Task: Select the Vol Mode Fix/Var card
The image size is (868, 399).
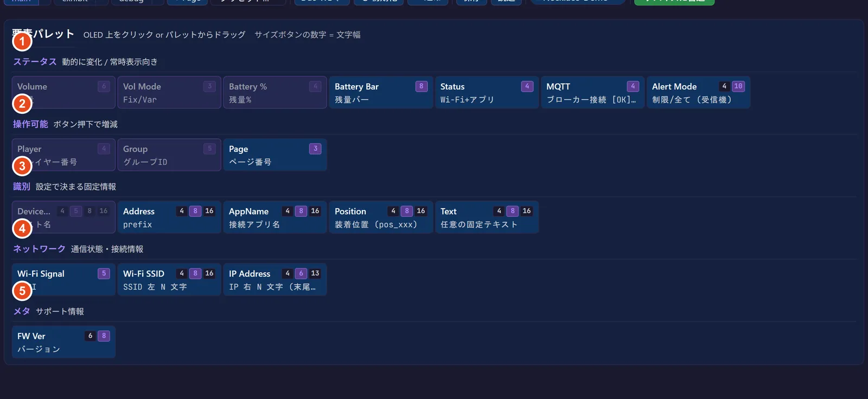Action: click(x=169, y=92)
